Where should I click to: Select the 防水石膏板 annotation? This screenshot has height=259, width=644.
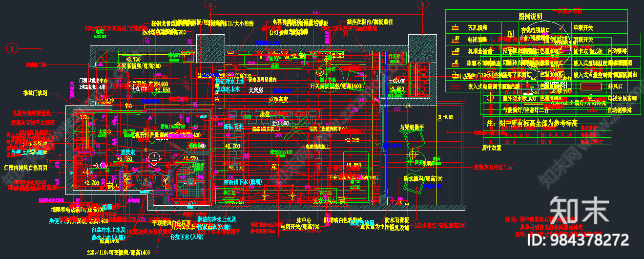point(397,219)
